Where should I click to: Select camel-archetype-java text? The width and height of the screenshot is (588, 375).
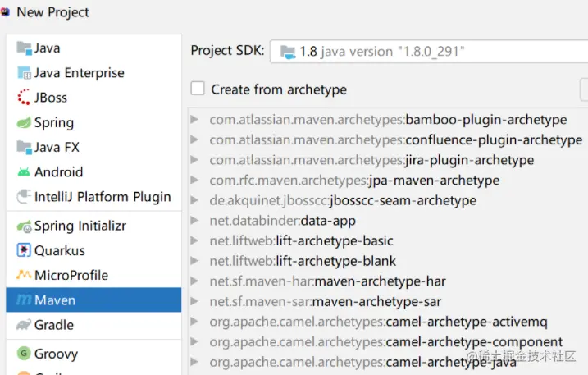pyautogui.click(x=451, y=363)
